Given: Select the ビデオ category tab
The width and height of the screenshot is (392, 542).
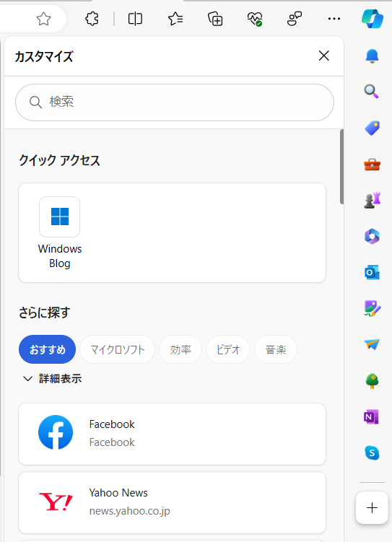Looking at the screenshot, I should (x=228, y=349).
